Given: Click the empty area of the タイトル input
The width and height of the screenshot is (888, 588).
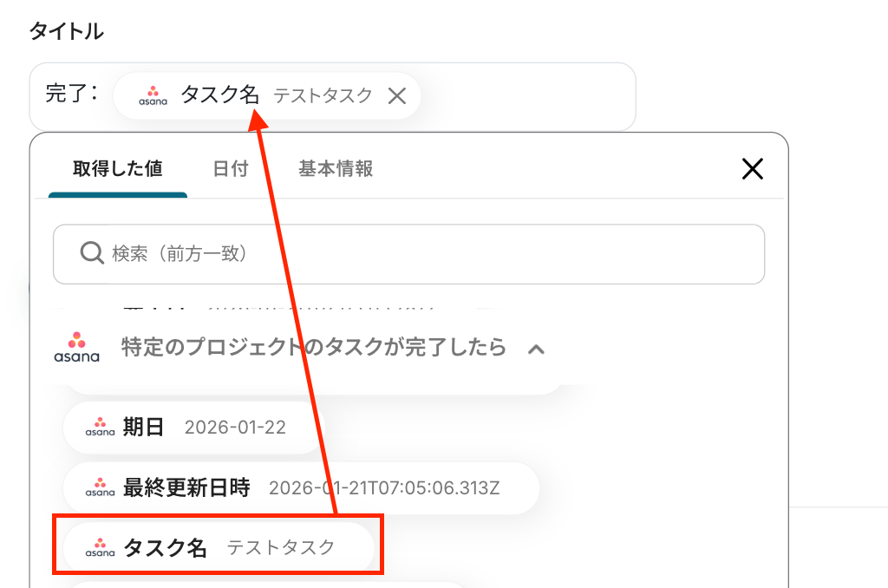Looking at the screenshot, I should (529, 96).
